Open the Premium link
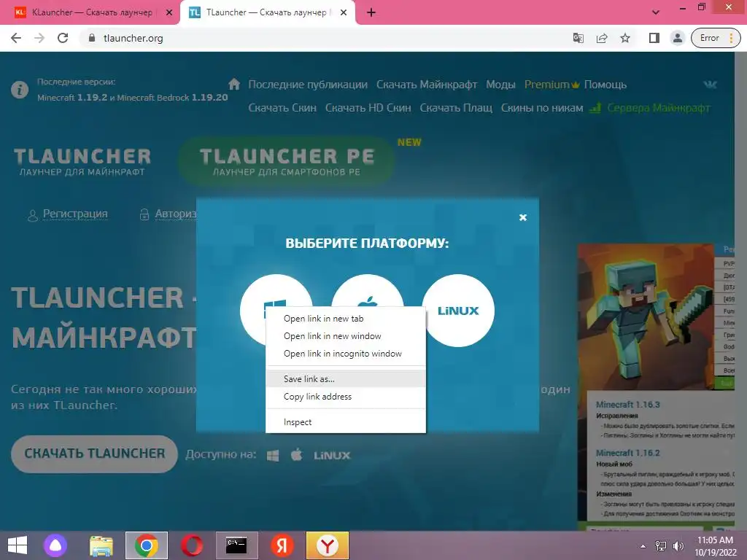The height and width of the screenshot is (560, 747). pos(551,85)
